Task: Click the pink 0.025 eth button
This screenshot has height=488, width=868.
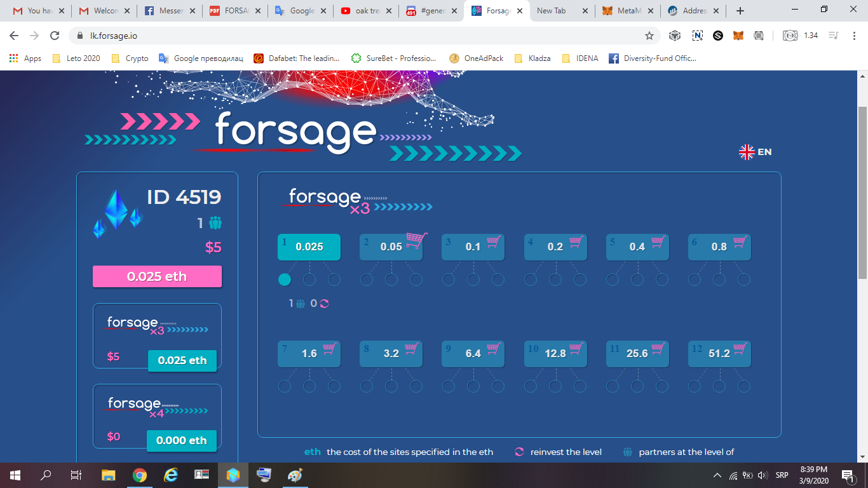Action: coord(157,276)
